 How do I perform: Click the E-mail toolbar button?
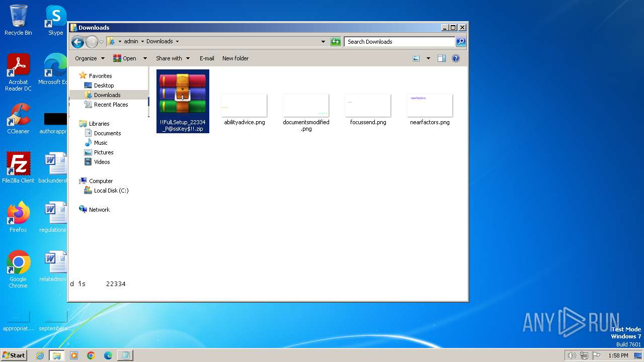[x=207, y=58]
